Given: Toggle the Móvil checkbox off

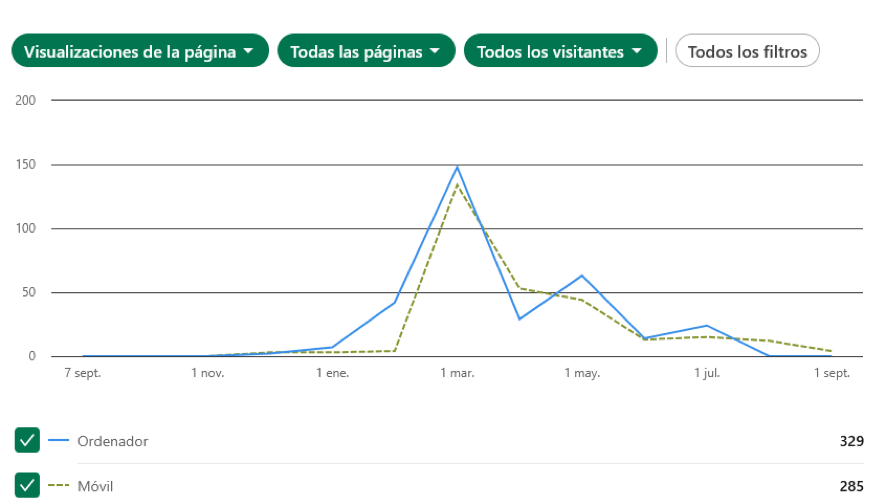Looking at the screenshot, I should point(28,485).
